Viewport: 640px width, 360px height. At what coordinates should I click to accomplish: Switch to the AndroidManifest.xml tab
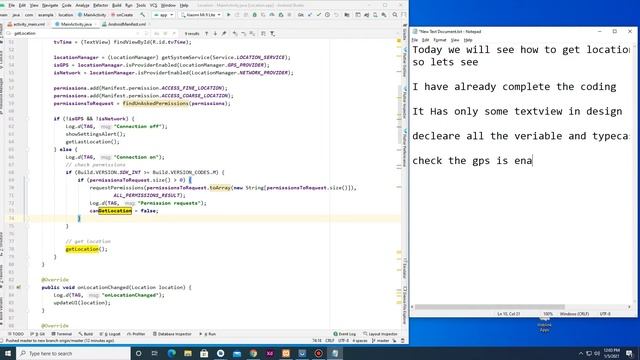pos(124,24)
